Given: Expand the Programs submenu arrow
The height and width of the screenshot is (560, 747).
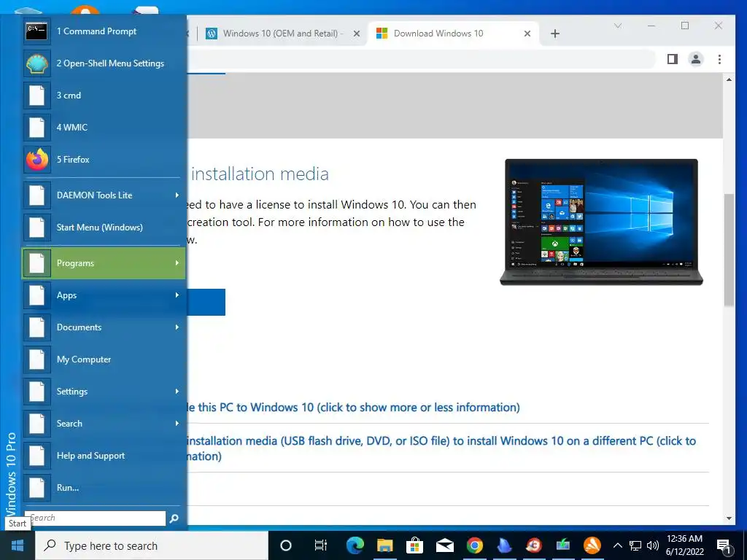Looking at the screenshot, I should pos(177,262).
